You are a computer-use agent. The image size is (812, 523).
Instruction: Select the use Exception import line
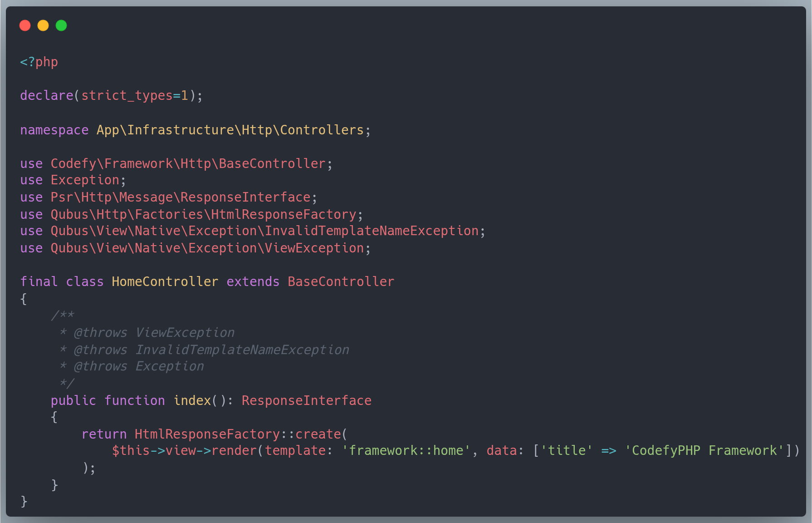tap(73, 180)
